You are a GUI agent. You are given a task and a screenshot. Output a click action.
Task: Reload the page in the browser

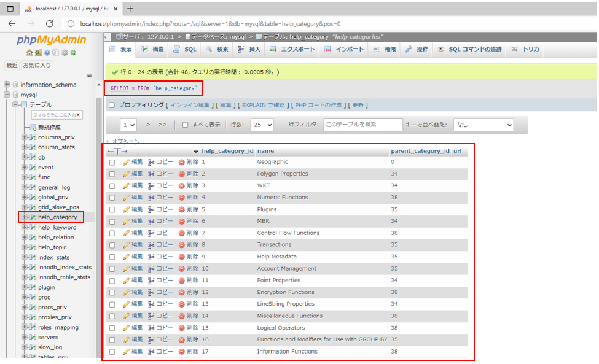pyautogui.click(x=50, y=24)
